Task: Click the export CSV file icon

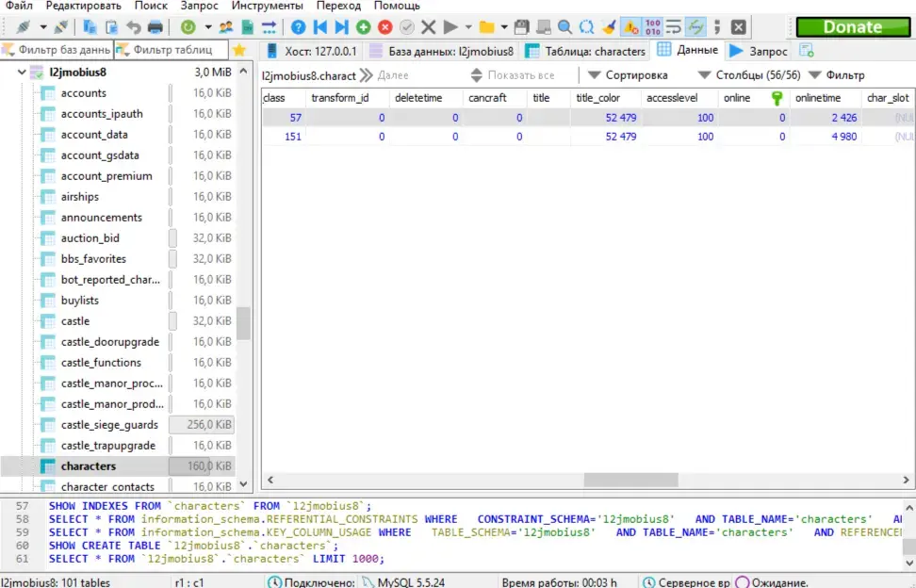Action: [247, 27]
